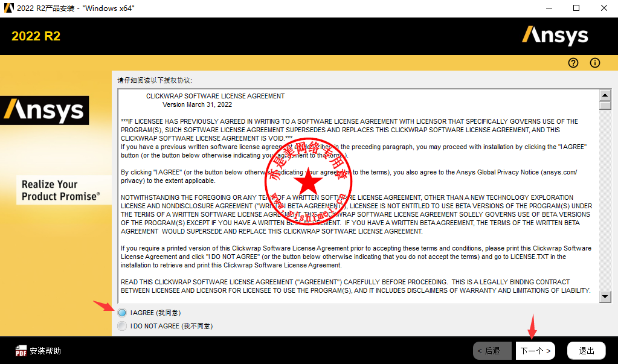Minimize the installer window

(549, 8)
